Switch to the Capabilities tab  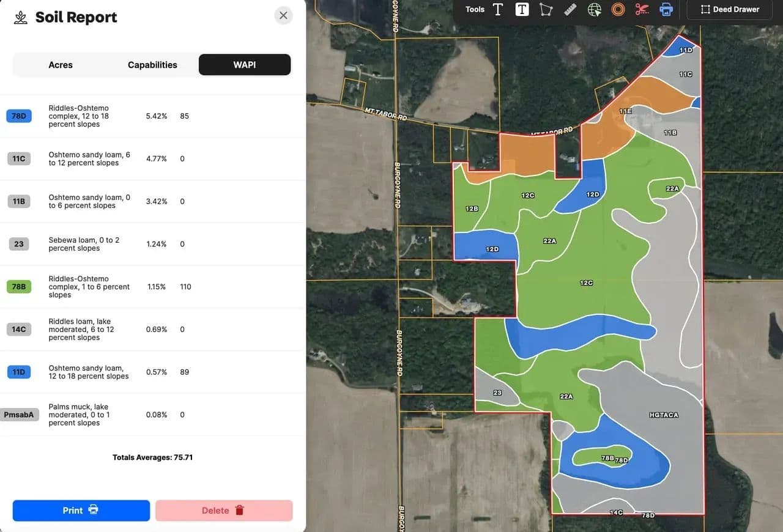(152, 65)
